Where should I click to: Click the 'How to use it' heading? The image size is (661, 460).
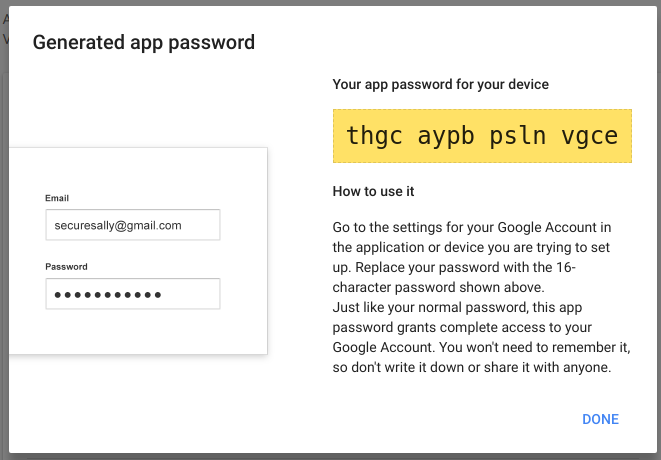click(x=373, y=191)
